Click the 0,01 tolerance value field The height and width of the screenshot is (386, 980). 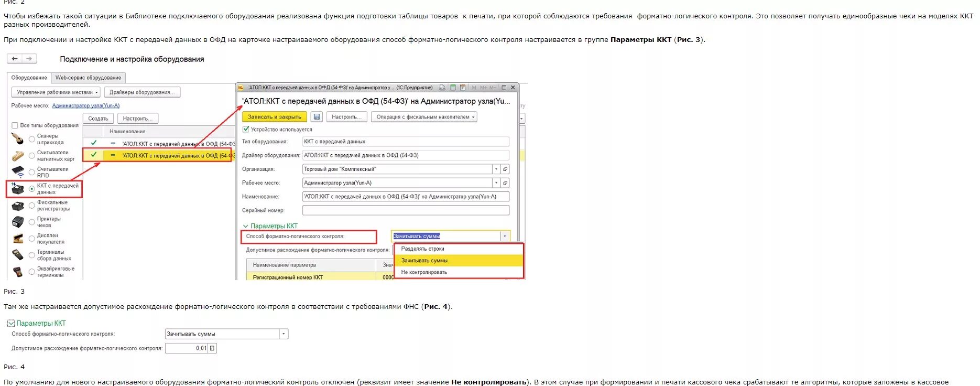click(x=187, y=348)
